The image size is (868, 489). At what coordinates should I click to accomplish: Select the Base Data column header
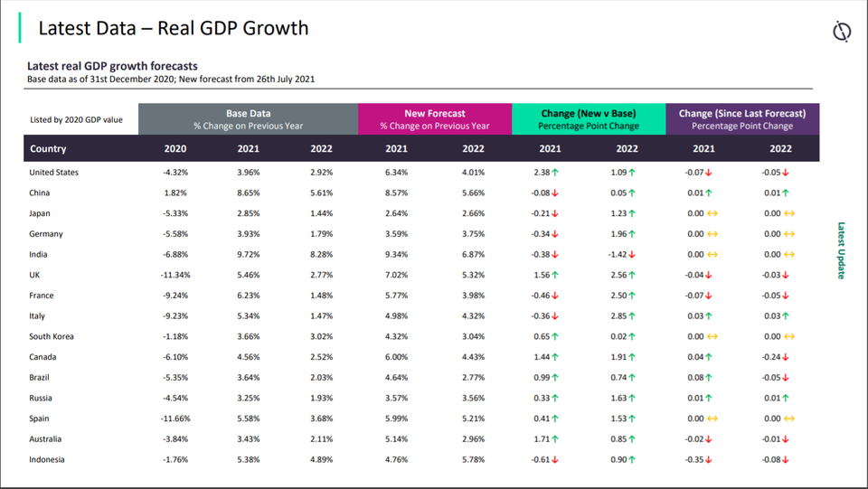coord(248,119)
